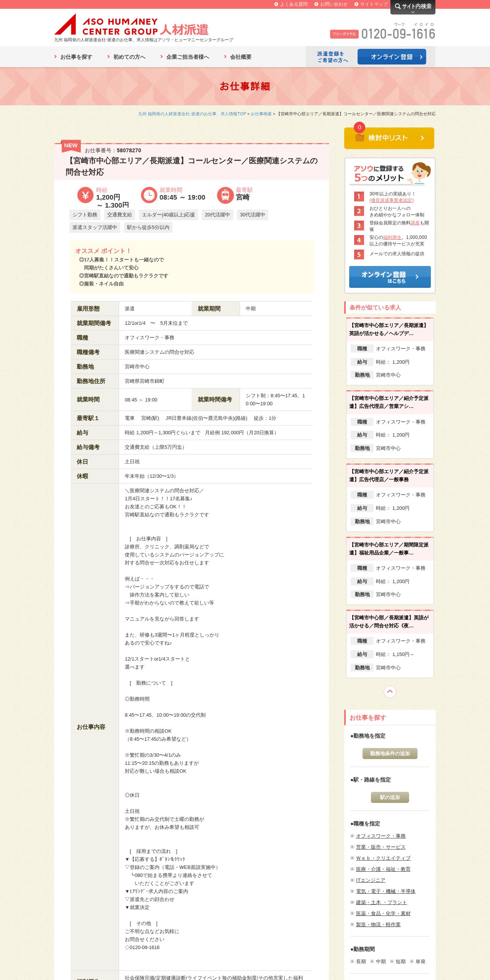Click the operator illustration in merit box
This screenshot has height=980, width=490.
pos(419,173)
